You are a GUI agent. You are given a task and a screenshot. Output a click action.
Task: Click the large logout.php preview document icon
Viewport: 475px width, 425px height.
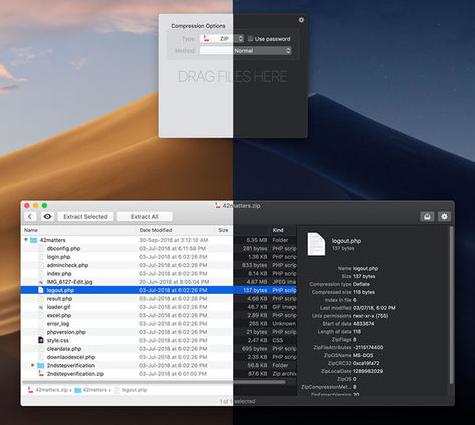[x=316, y=244]
